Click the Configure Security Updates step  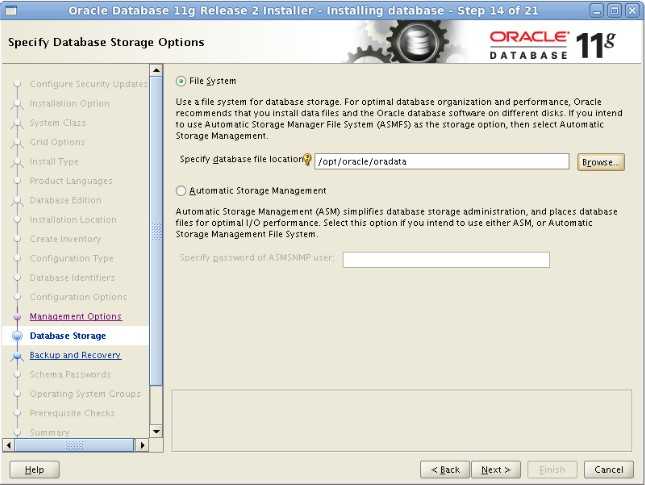(88, 84)
